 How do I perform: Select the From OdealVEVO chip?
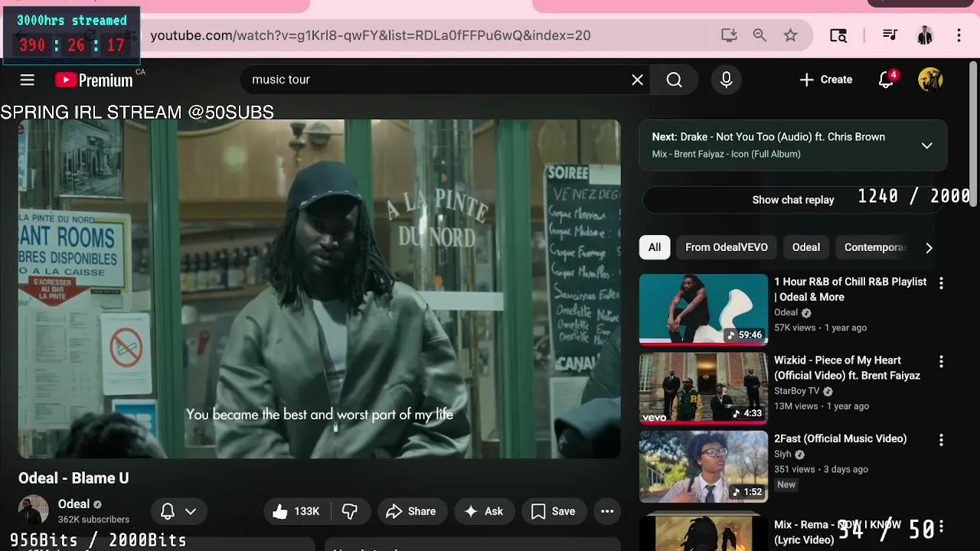727,247
